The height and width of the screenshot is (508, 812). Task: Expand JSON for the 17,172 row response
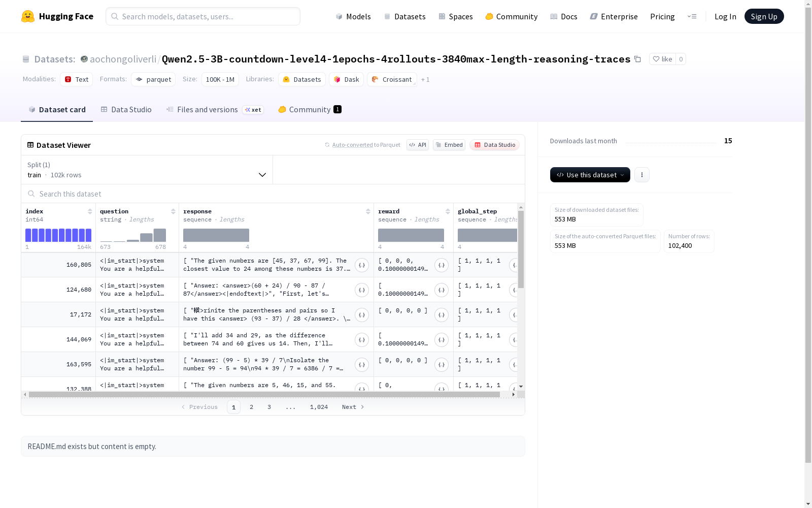(362, 314)
